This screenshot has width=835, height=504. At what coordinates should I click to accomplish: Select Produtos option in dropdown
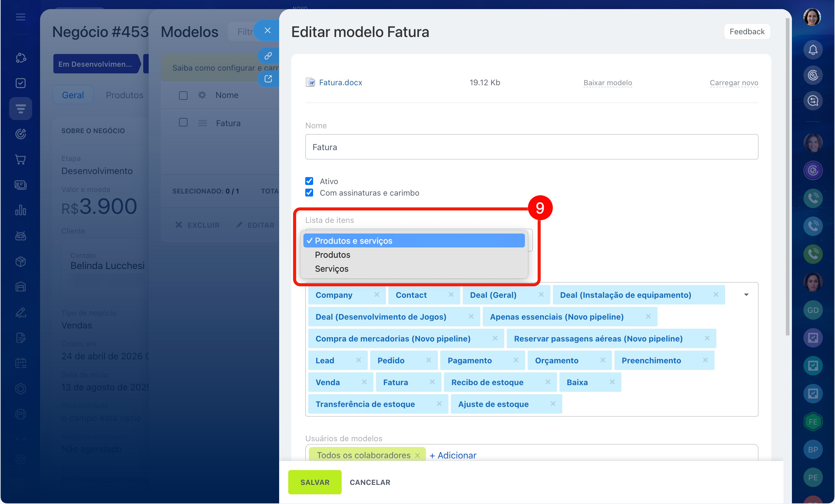coord(332,255)
